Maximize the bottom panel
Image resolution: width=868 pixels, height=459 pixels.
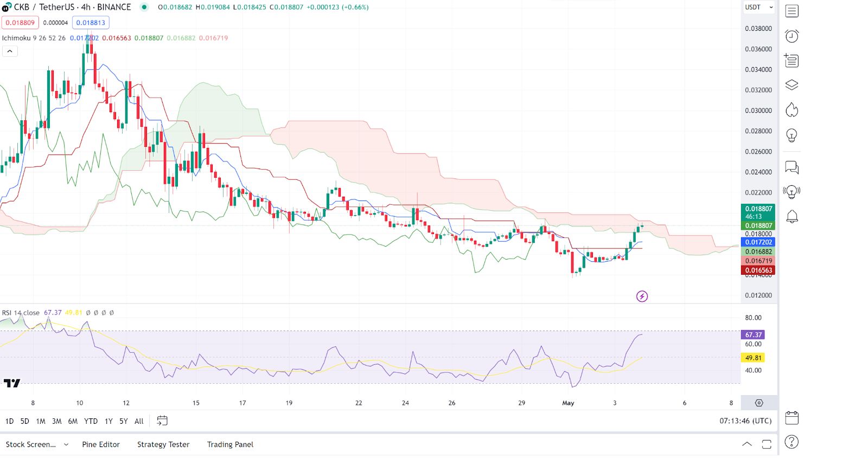click(767, 444)
